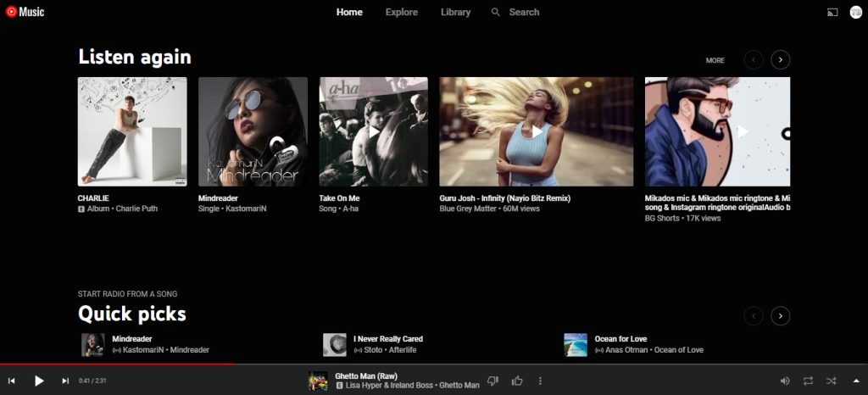868x395 pixels.
Task: Play I Never Really Cared thumbnail
Action: coord(334,345)
